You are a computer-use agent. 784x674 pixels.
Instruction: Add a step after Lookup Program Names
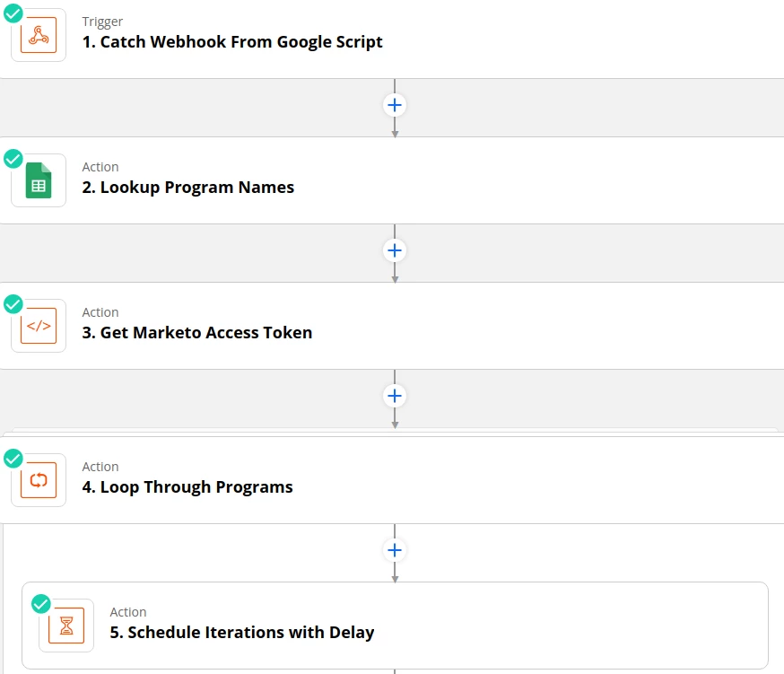pyautogui.click(x=394, y=250)
